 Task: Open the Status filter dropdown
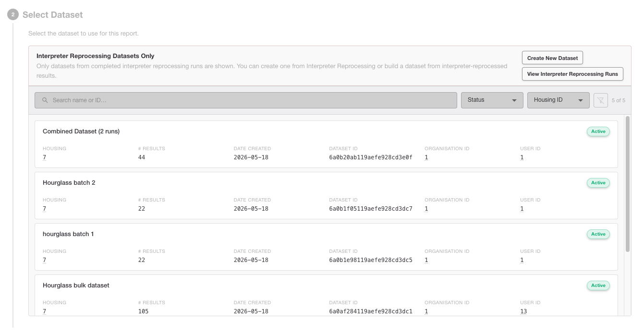click(492, 100)
